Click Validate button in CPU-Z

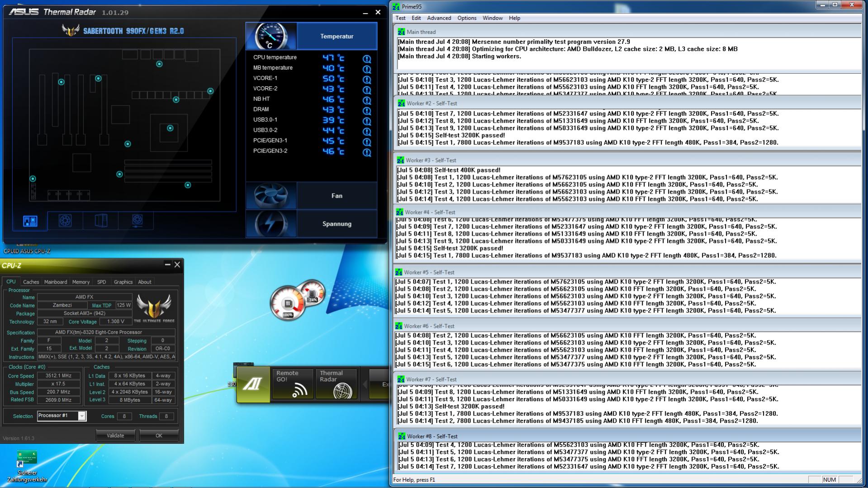pos(115,436)
